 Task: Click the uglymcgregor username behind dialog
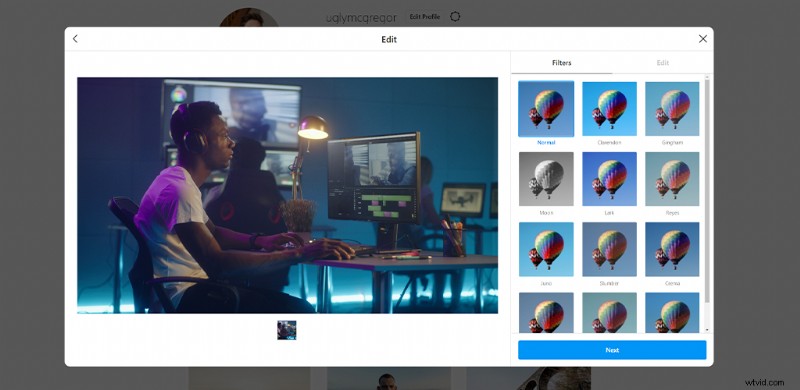click(x=361, y=17)
